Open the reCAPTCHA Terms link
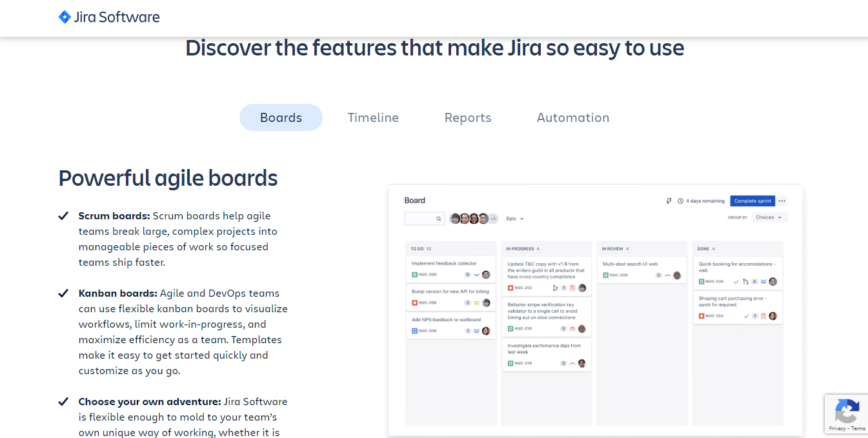The image size is (868, 438). pyautogui.click(x=858, y=428)
